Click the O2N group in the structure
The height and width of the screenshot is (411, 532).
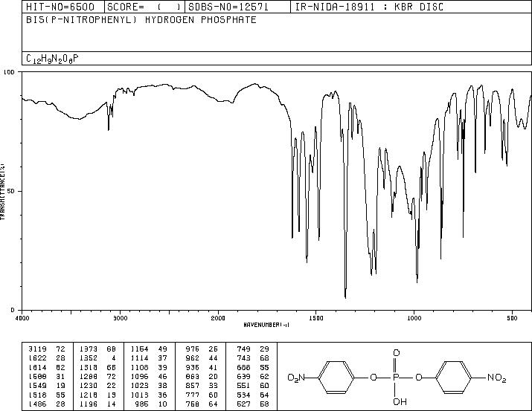(296, 378)
